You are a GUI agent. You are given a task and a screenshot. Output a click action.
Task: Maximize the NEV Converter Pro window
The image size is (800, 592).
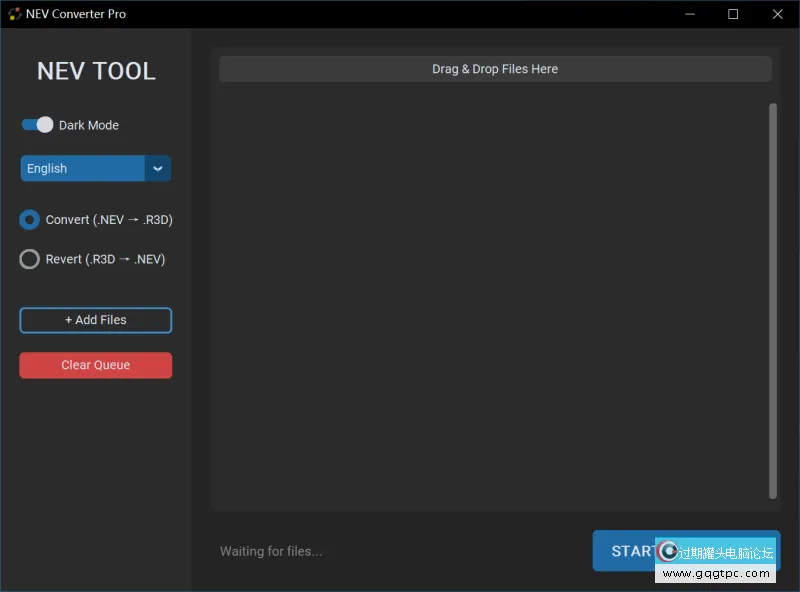click(733, 14)
